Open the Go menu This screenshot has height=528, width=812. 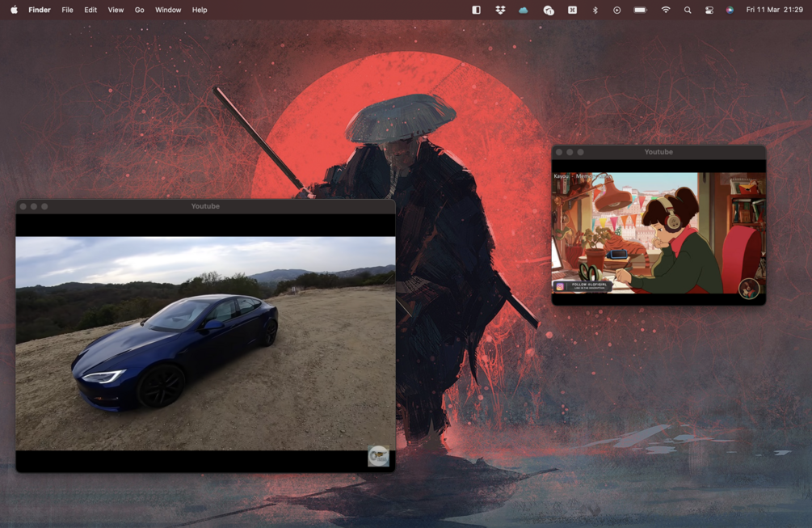139,10
